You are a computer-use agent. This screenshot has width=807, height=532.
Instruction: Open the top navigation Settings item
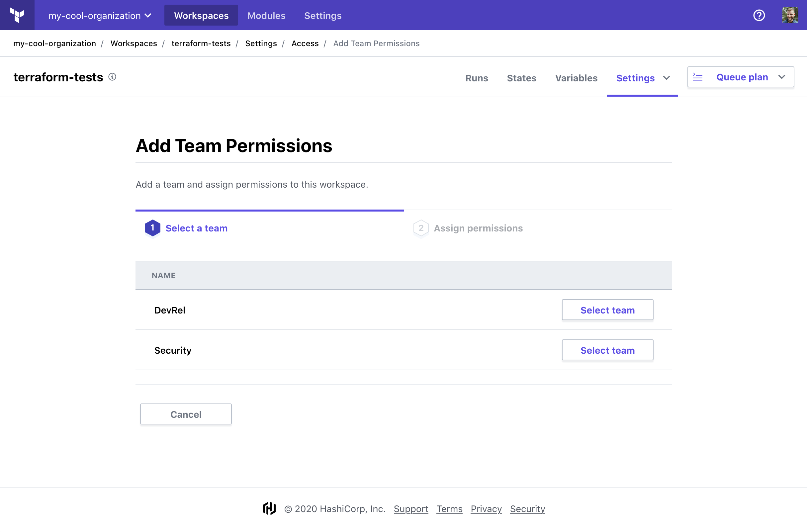point(322,16)
